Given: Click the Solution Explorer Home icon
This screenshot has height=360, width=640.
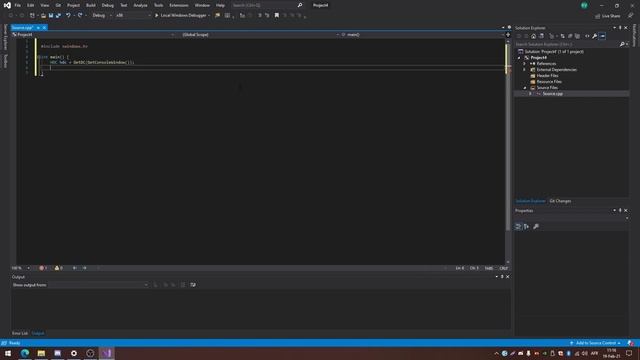Looking at the screenshot, I should 533,36.
